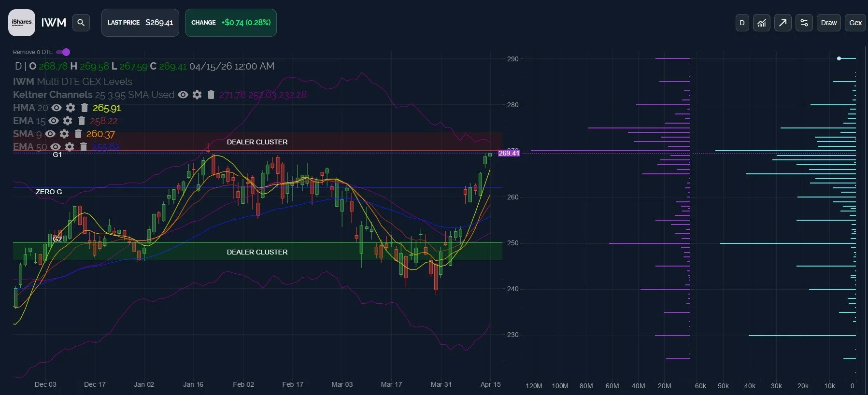This screenshot has height=395, width=868.
Task: Click the LAST PRICE $269.41 box
Action: (140, 23)
